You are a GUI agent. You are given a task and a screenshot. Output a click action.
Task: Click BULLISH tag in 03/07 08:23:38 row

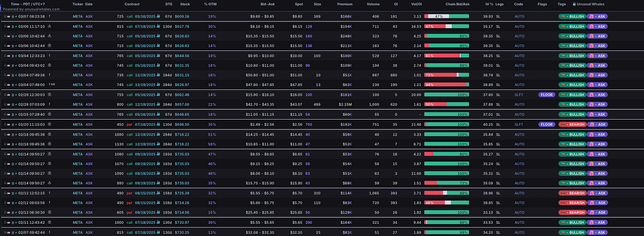[x=572, y=16]
